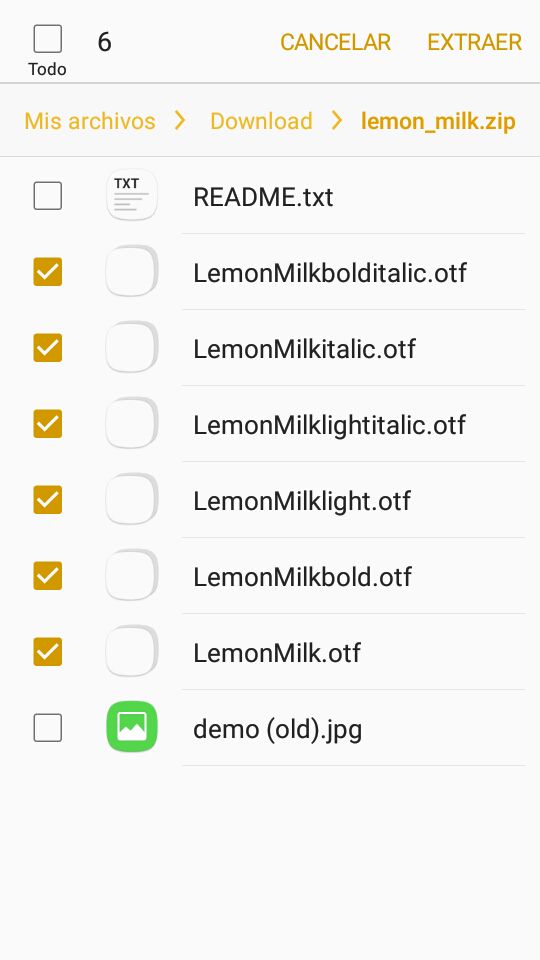Viewport: 540px width, 960px height.
Task: Tap the LemonMilklightitalic.otf file icon
Action: (x=132, y=423)
